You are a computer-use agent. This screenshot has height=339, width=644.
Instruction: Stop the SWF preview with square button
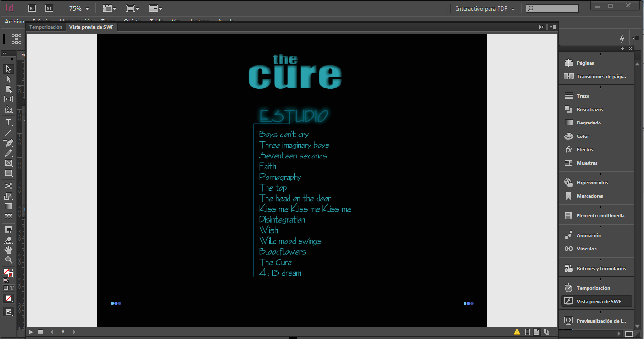pos(41,332)
